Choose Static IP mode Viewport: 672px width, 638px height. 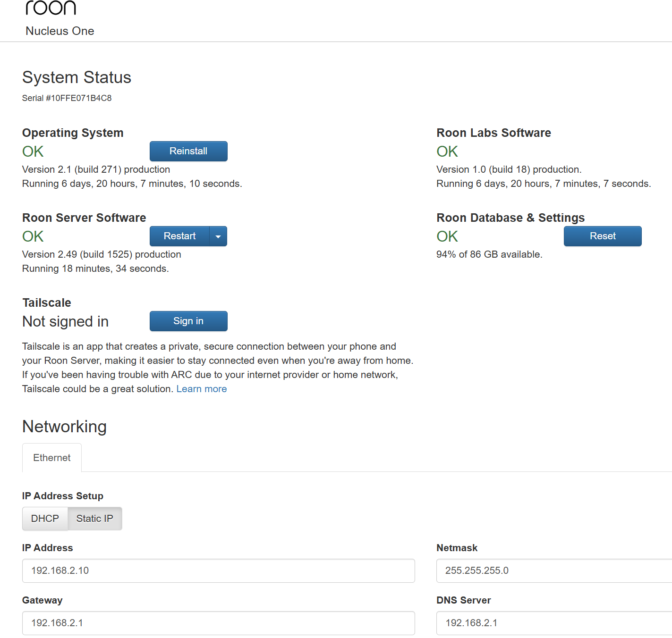tap(95, 519)
